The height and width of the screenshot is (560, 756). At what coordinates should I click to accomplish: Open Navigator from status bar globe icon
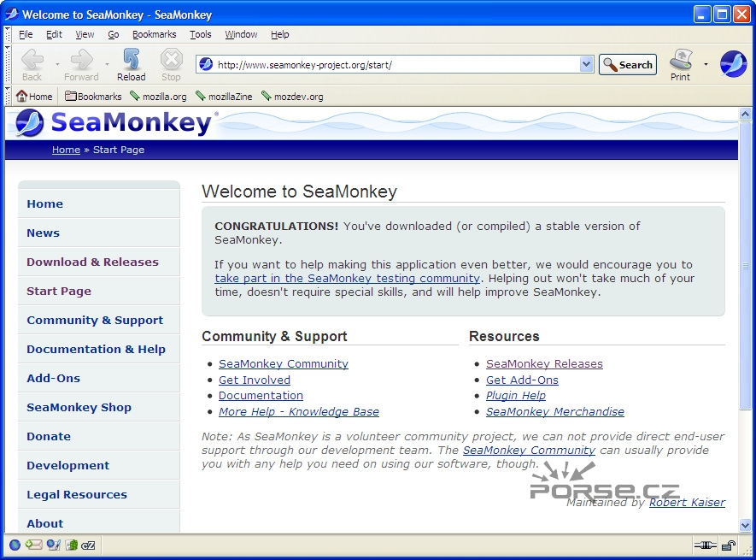(x=15, y=545)
